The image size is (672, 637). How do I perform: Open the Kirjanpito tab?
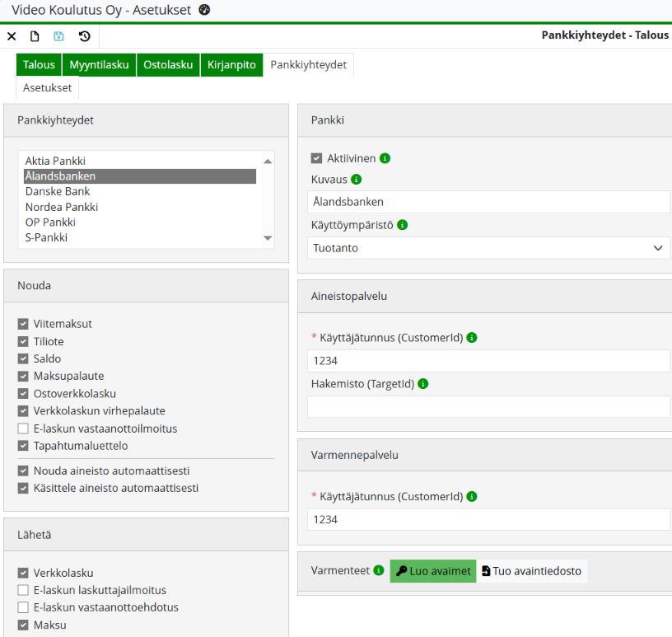pos(231,65)
